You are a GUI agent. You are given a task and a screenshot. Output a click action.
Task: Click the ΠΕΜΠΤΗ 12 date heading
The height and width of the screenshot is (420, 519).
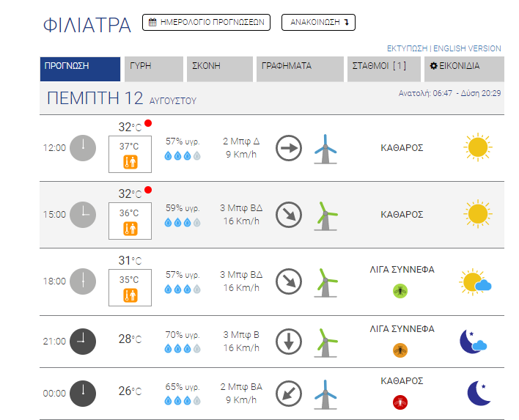point(95,98)
